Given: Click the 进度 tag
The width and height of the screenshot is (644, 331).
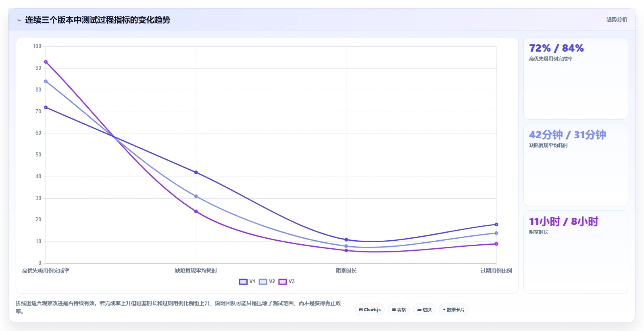Looking at the screenshot, I should point(424,310).
